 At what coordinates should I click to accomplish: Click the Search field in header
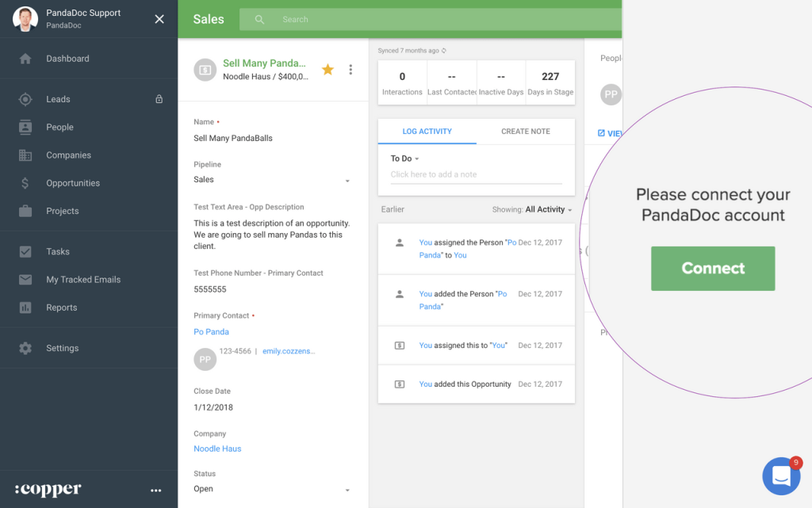tap(428, 19)
